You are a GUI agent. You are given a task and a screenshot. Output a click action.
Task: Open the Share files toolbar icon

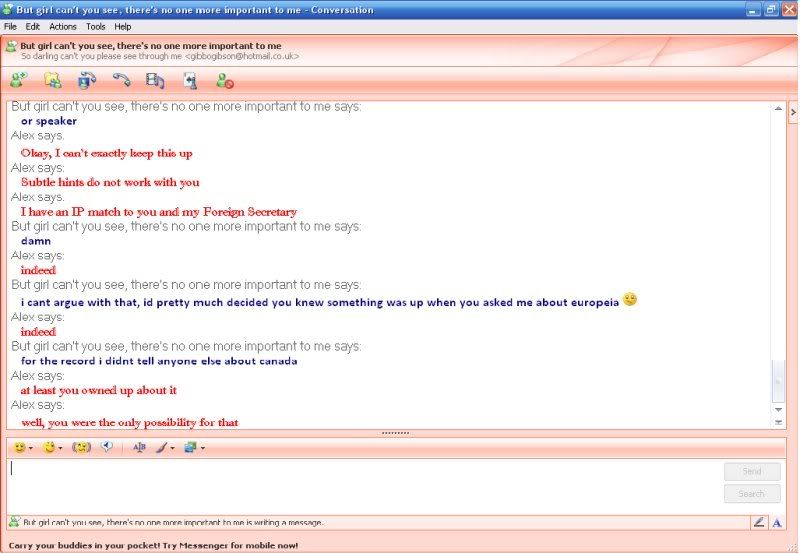(x=53, y=81)
